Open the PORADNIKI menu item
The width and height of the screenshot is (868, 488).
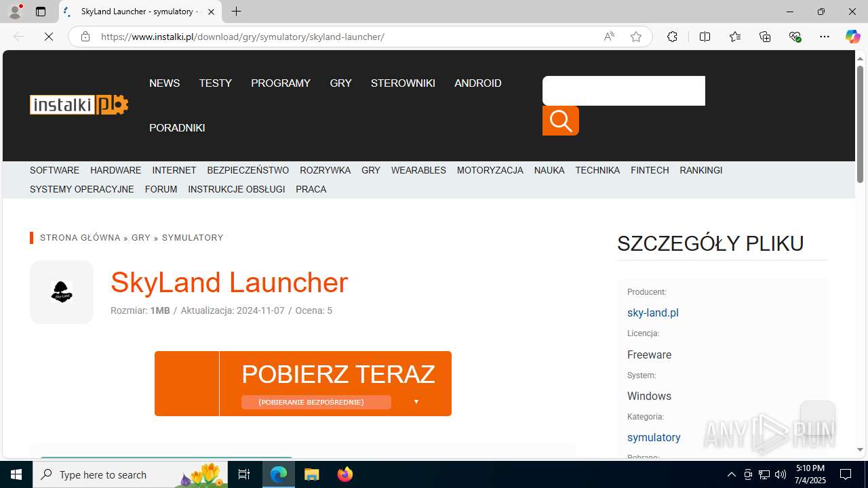point(177,128)
